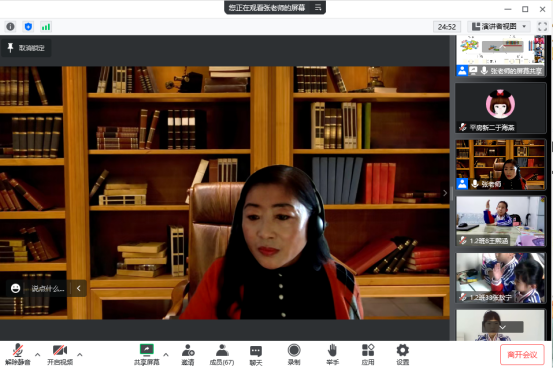554x369 pixels.
Task: Open audio options arrow beside 解除静音
Action: click(x=38, y=355)
